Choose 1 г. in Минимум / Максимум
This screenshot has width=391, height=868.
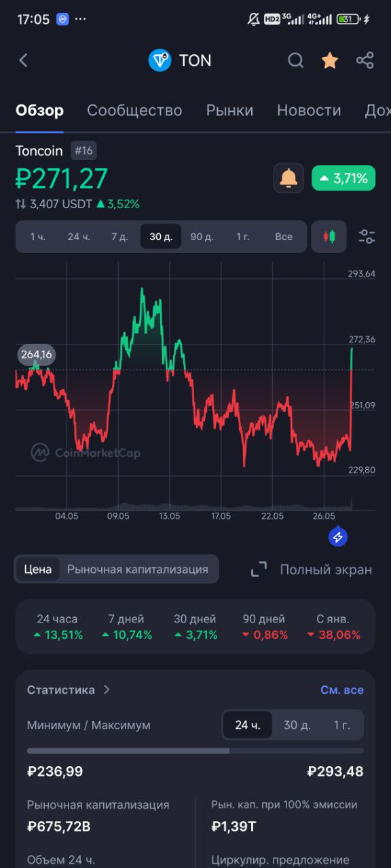pyautogui.click(x=341, y=725)
